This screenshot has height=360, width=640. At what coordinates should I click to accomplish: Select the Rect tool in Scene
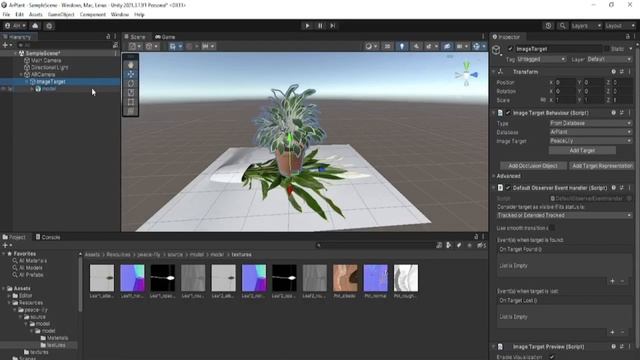[131, 102]
